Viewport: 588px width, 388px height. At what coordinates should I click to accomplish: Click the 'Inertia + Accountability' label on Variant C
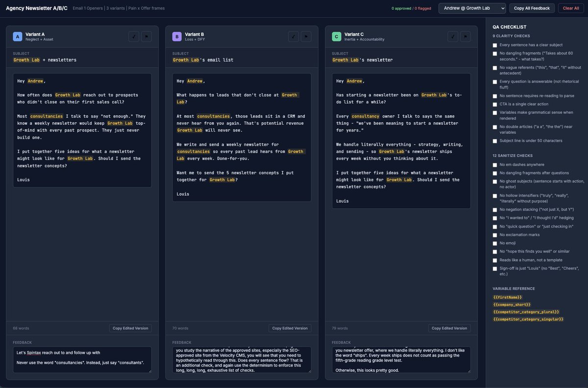365,39
